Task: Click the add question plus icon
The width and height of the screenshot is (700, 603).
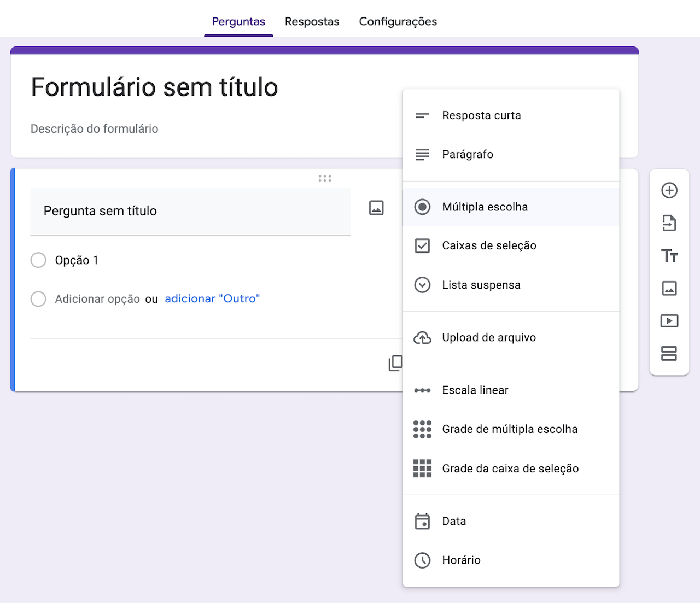Action: 669,190
